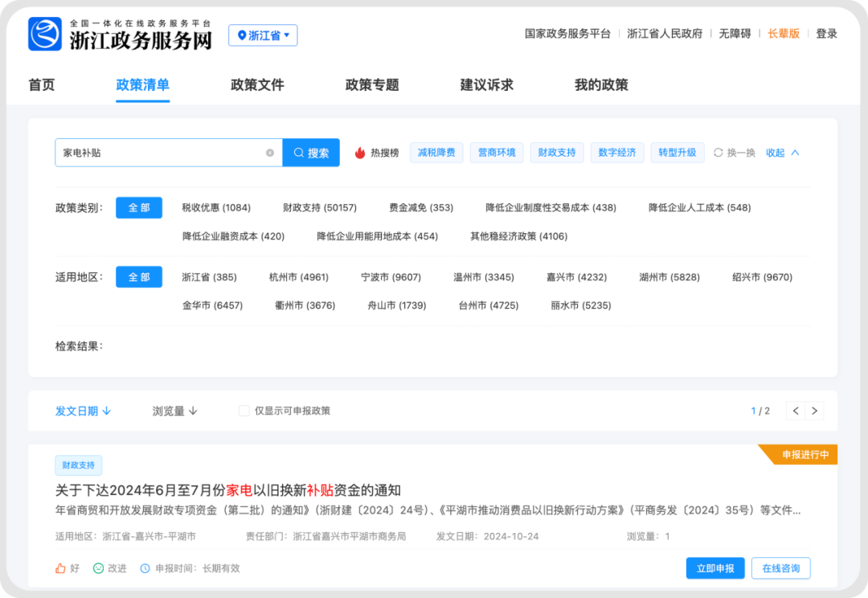
Task: Sort results by 发文日期
Action: point(83,411)
